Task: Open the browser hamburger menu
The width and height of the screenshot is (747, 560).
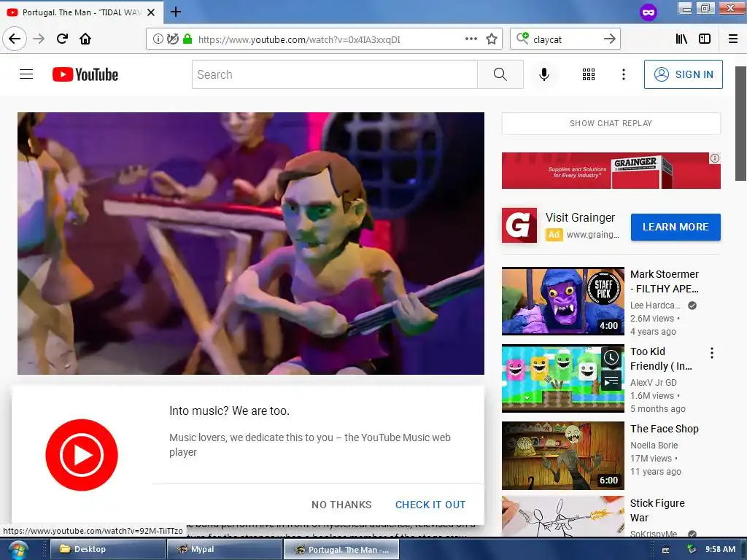Action: tap(733, 39)
